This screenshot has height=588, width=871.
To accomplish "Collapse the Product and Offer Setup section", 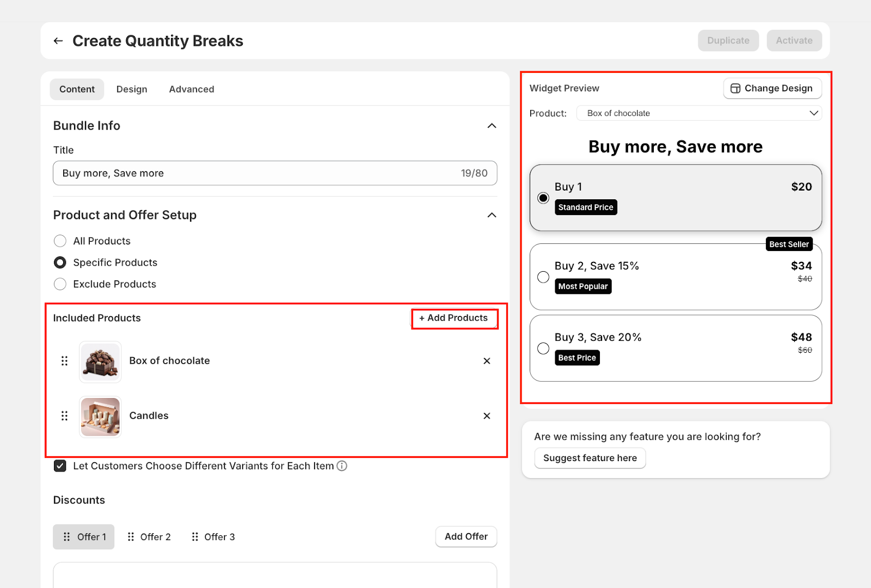I will [x=492, y=215].
